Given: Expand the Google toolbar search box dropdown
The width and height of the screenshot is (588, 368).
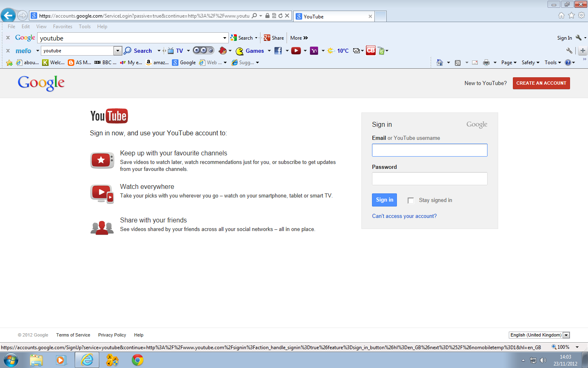Looking at the screenshot, I should point(225,38).
